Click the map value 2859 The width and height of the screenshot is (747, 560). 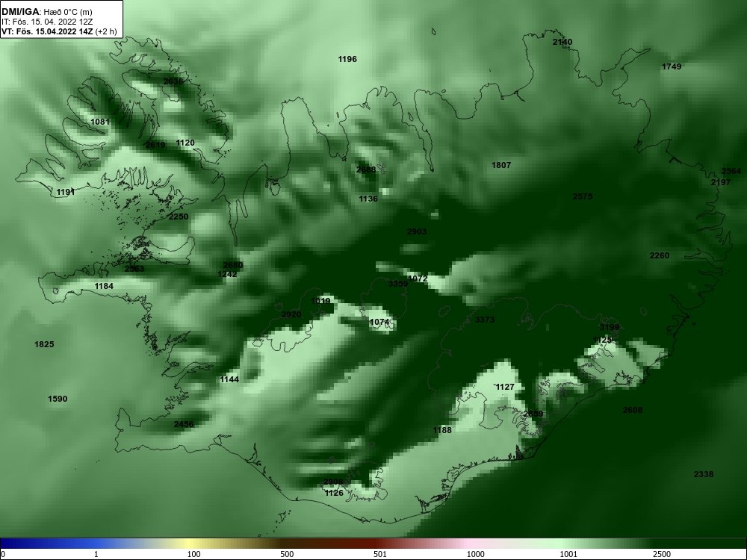coord(533,414)
